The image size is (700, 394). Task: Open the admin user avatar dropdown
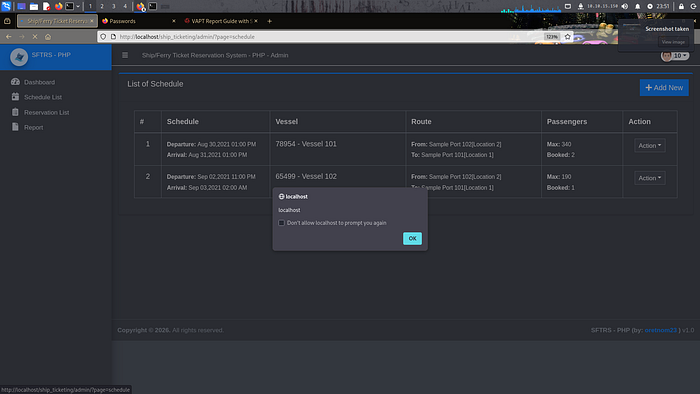click(x=675, y=56)
